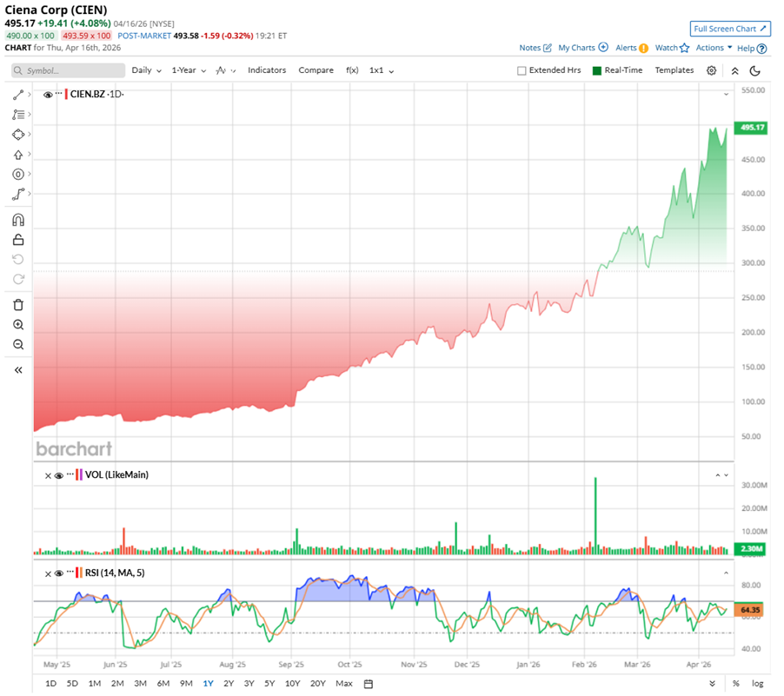Open chart settings gear

click(x=711, y=70)
